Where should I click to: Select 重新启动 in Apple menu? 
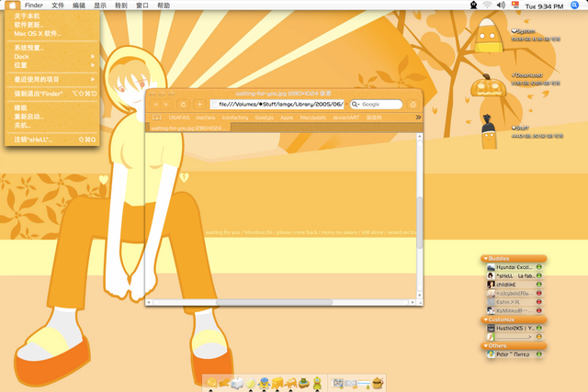point(52,117)
